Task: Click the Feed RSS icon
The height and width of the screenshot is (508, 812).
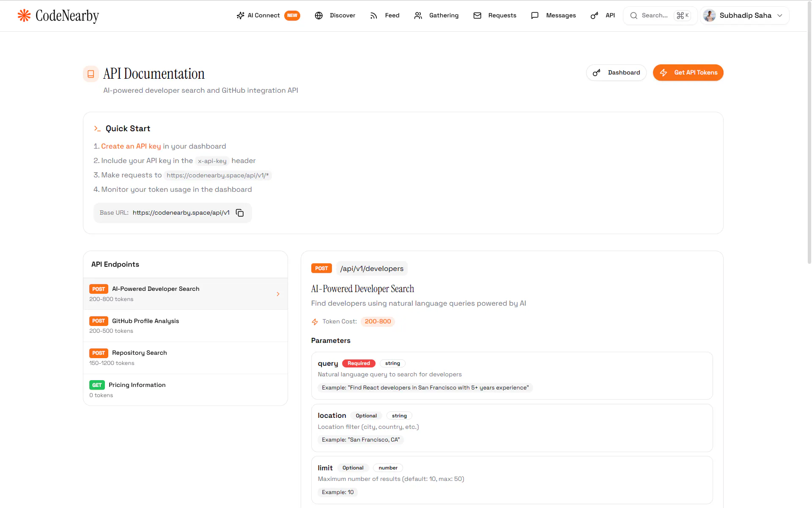Action: point(374,16)
